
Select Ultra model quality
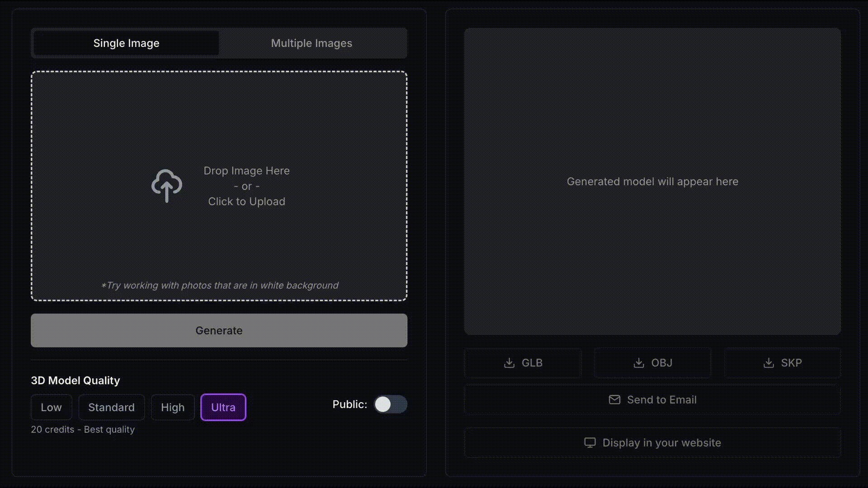point(223,408)
